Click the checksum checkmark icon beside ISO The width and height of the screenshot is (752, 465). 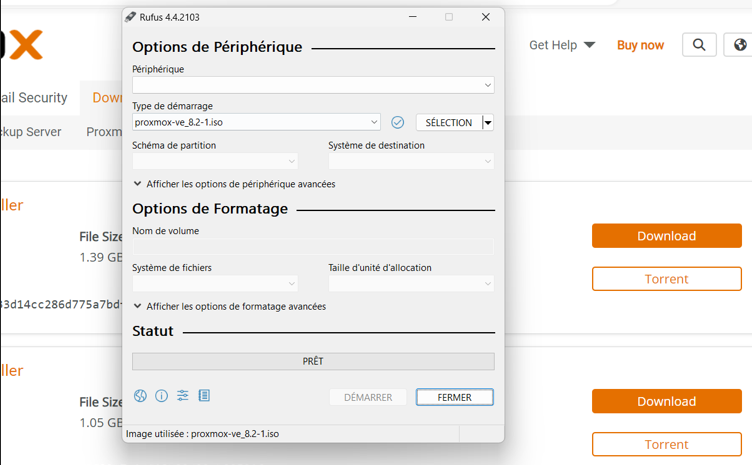pos(398,122)
